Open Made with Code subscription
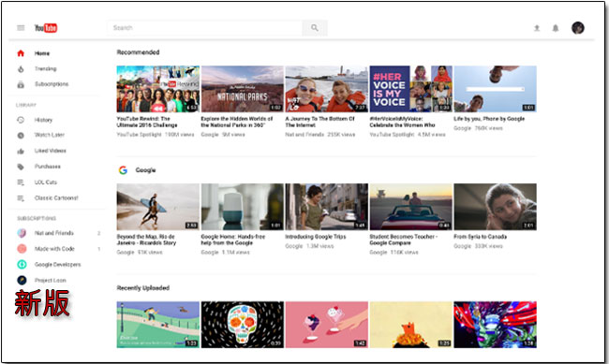The image size is (609, 364). tap(54, 249)
